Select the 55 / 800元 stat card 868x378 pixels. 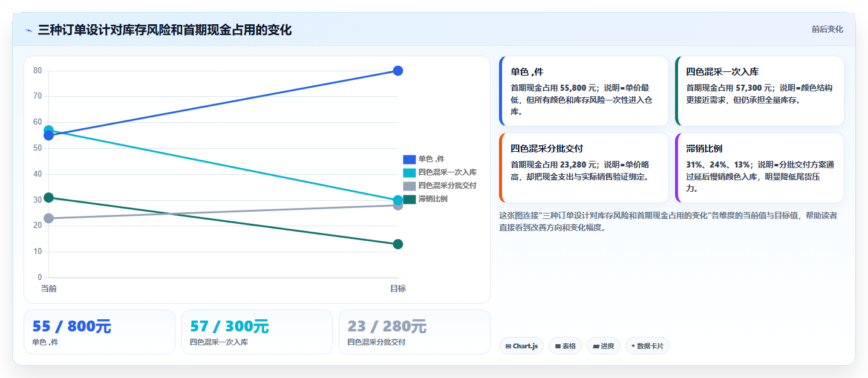[x=99, y=332]
